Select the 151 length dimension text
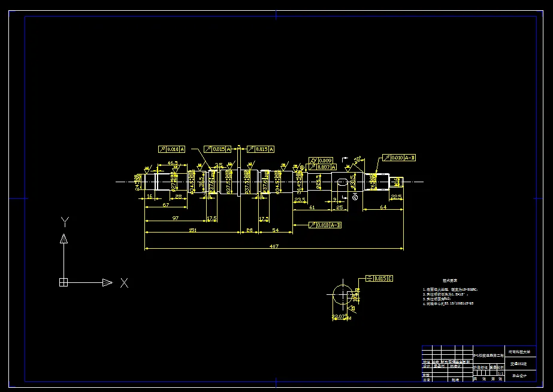This screenshot has width=553, height=392. (192, 230)
